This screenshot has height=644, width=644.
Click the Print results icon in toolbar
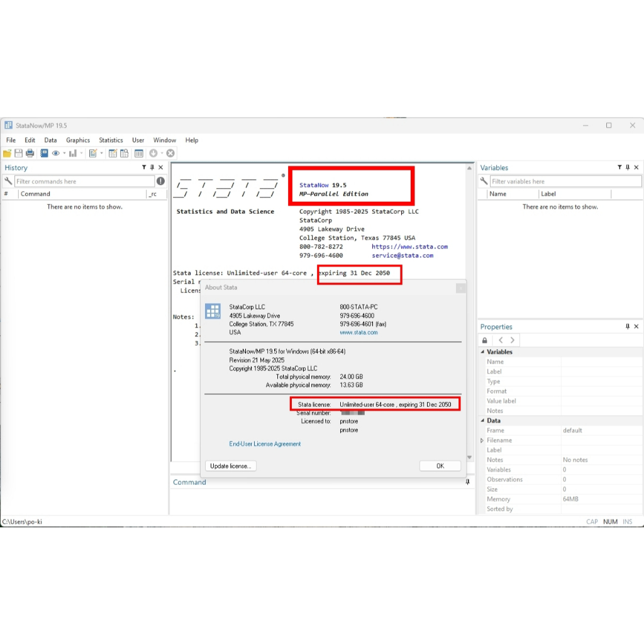point(30,153)
